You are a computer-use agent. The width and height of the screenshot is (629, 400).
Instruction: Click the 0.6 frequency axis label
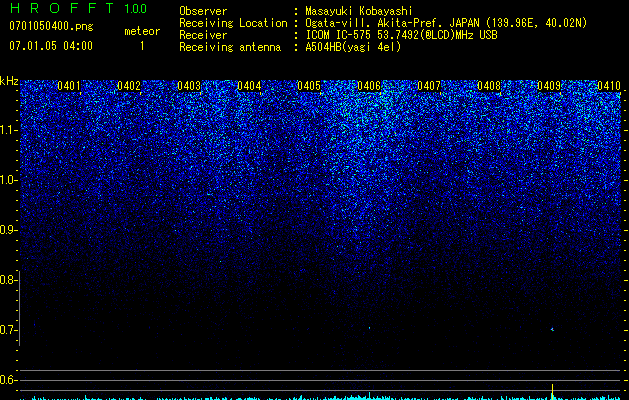pyautogui.click(x=7, y=380)
